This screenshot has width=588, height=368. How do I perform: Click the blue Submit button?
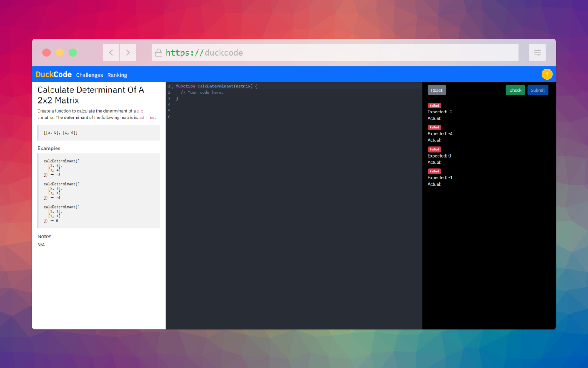pos(537,90)
